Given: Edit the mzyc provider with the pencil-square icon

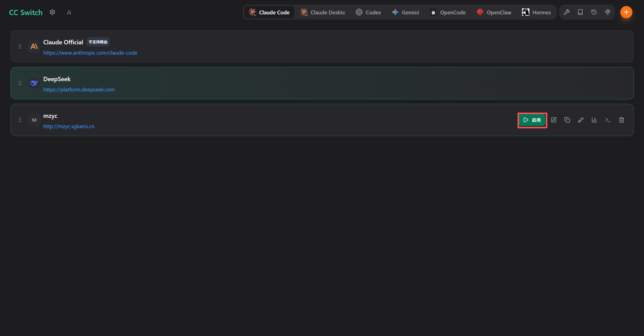Looking at the screenshot, I should point(554,120).
